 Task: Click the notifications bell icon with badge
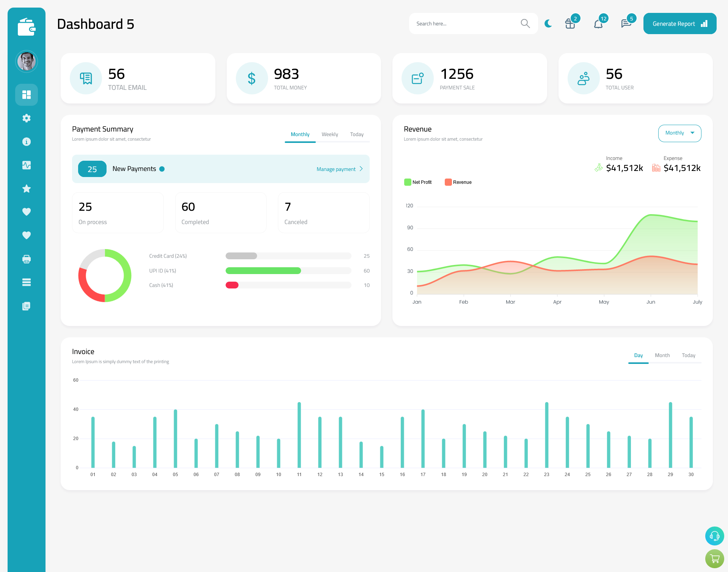(598, 23)
